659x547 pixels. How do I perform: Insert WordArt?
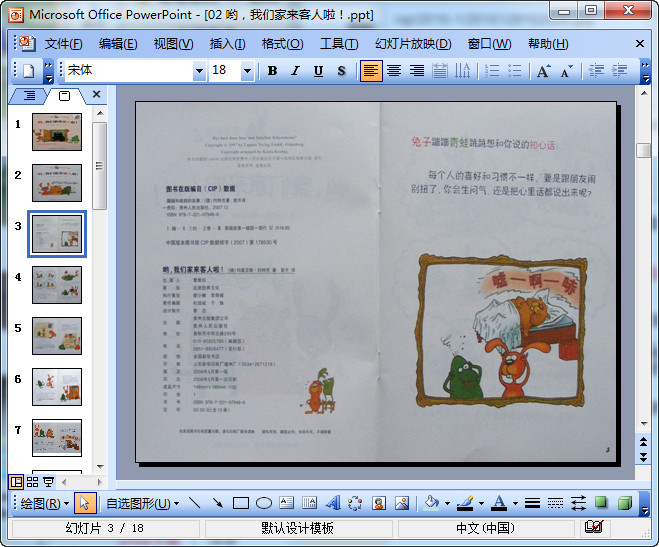[x=333, y=503]
